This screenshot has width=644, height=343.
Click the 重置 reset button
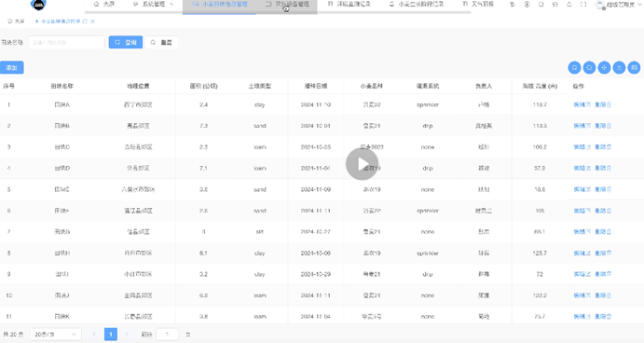(161, 42)
